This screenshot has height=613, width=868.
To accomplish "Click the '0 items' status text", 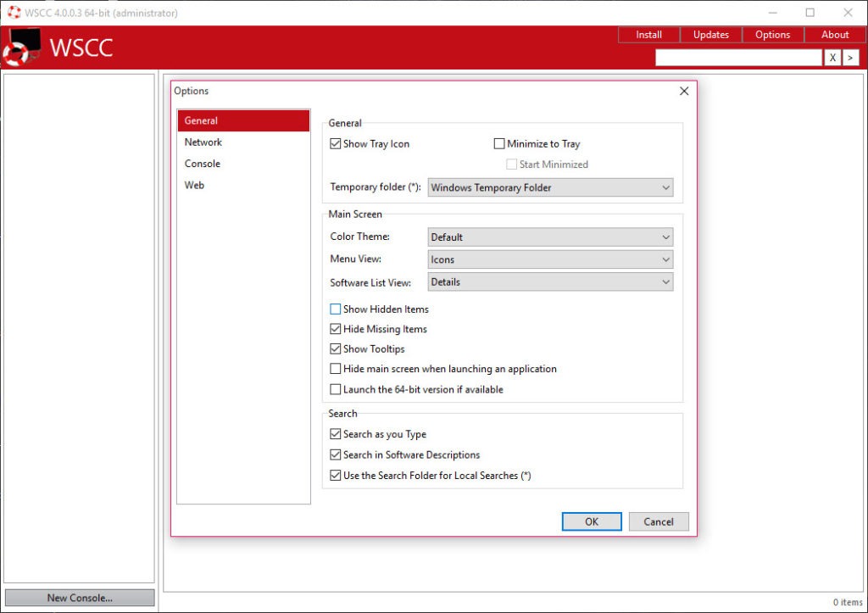I will 848,602.
